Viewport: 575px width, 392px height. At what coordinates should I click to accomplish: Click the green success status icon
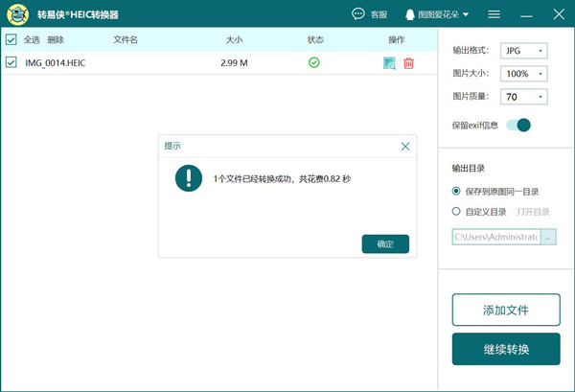(314, 62)
